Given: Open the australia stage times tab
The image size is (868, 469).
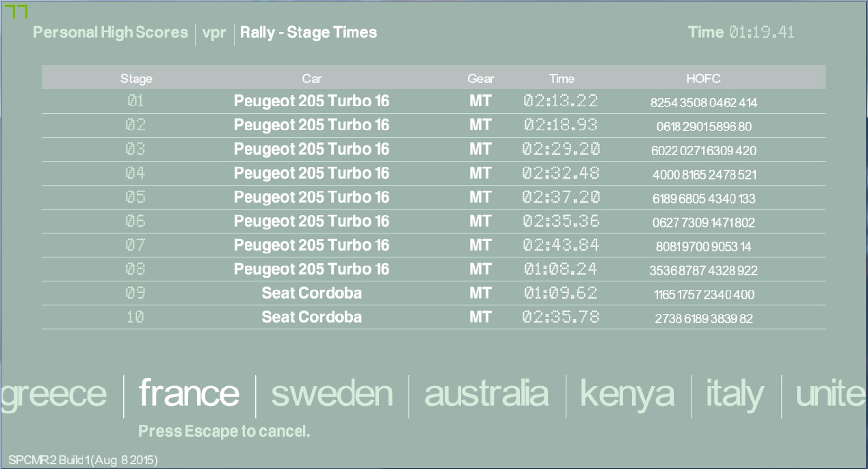Looking at the screenshot, I should 486,394.
